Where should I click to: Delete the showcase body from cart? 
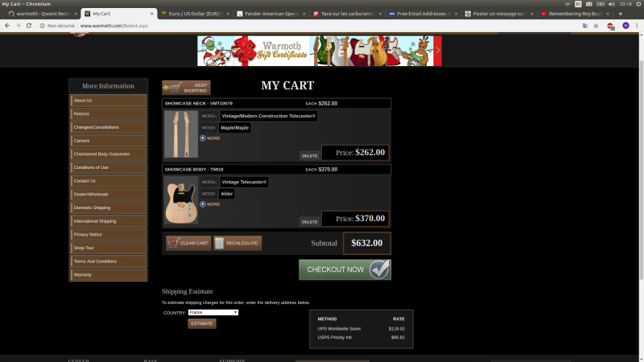(x=309, y=221)
